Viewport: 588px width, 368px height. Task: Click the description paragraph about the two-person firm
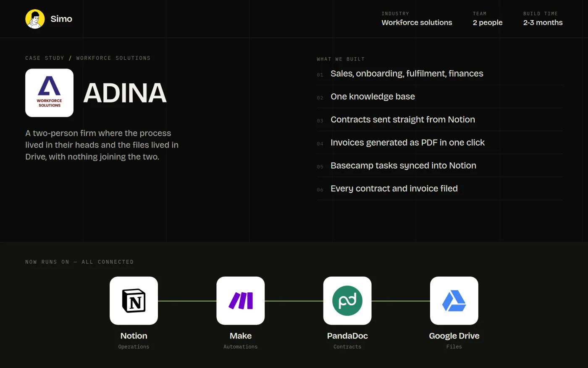tap(102, 145)
